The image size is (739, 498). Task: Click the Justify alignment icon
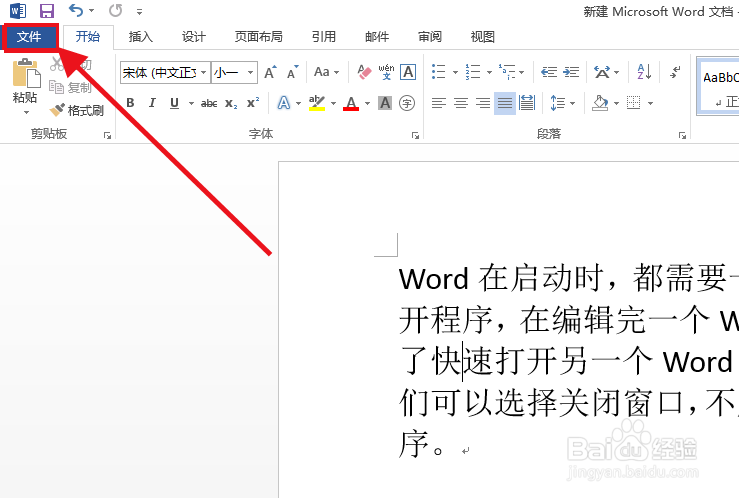505,103
